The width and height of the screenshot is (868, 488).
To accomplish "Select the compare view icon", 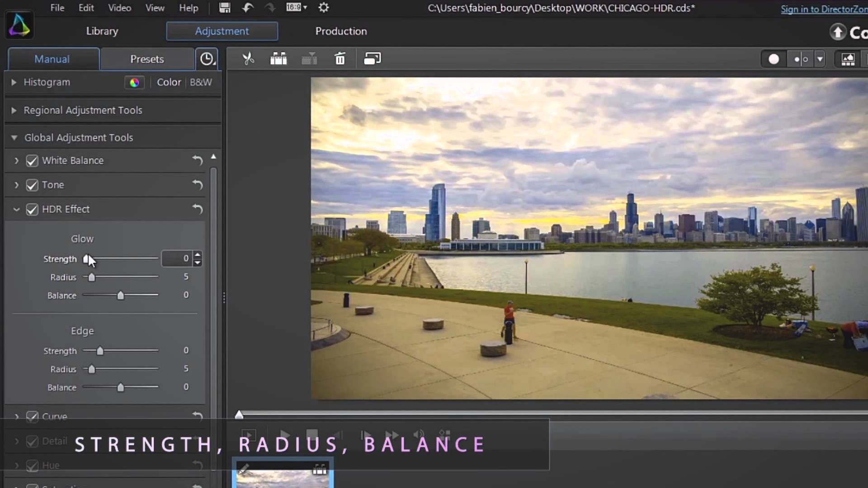I will pyautogui.click(x=801, y=59).
